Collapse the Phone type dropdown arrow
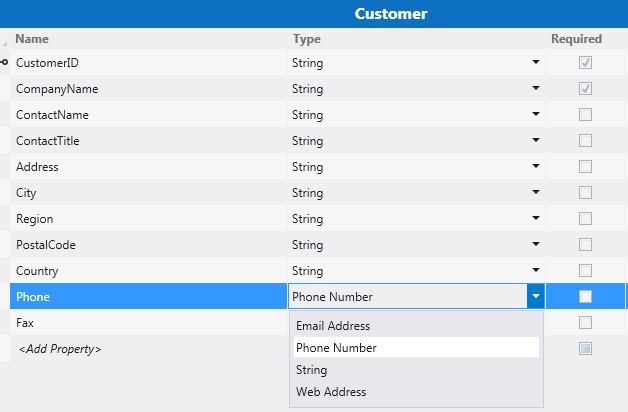The width and height of the screenshot is (628, 412). 537,296
